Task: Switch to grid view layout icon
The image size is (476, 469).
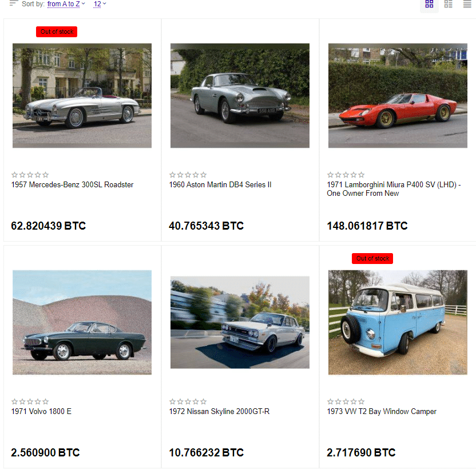Action: (429, 4)
